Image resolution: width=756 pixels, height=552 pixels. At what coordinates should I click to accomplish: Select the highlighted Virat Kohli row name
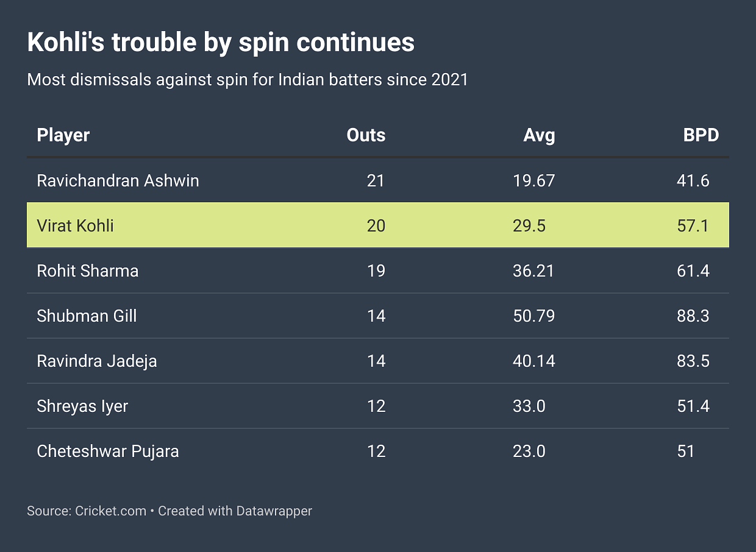[x=76, y=225]
